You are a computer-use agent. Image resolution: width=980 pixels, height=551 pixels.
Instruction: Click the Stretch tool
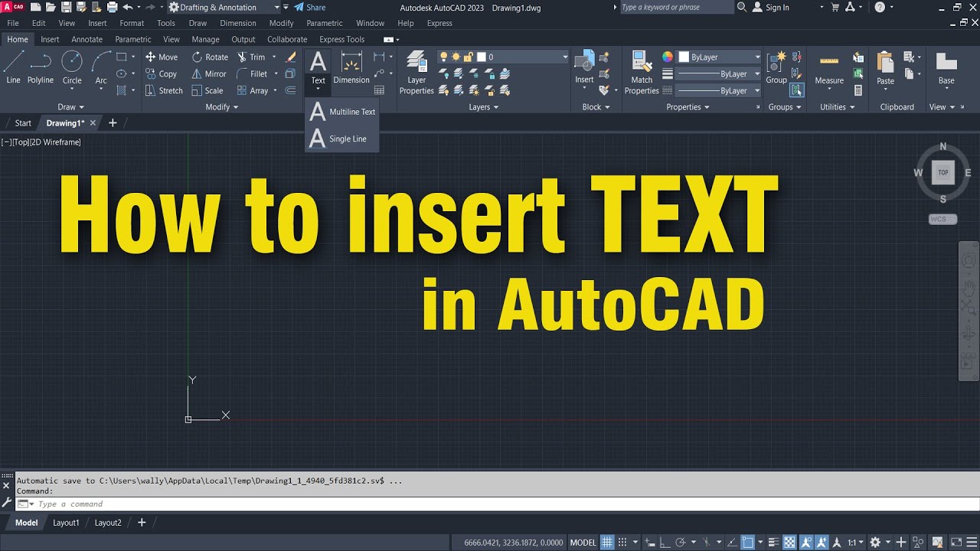click(164, 90)
